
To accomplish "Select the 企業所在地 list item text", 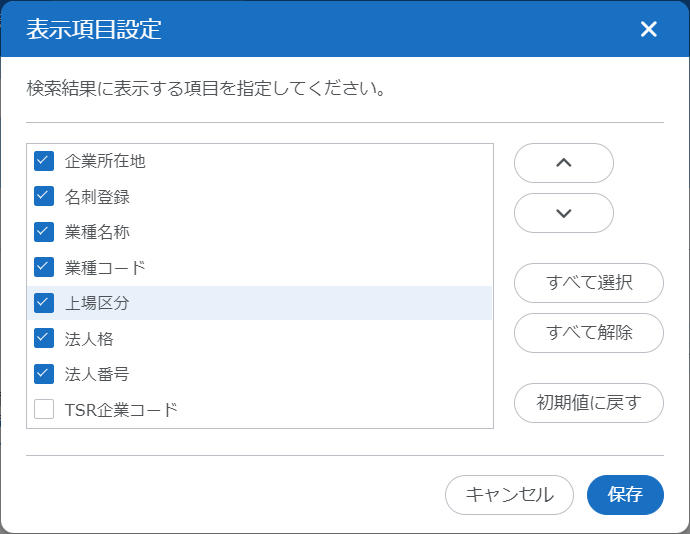I will coord(105,160).
